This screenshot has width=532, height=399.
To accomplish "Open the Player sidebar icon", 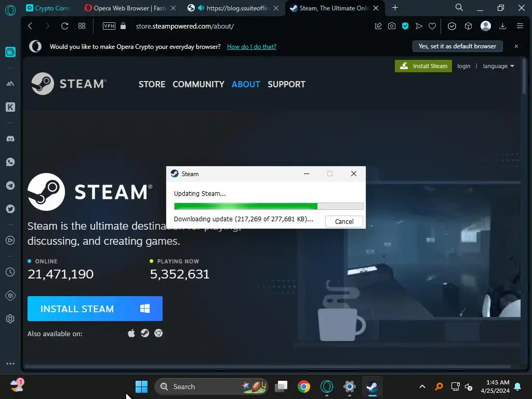I will click(10, 240).
